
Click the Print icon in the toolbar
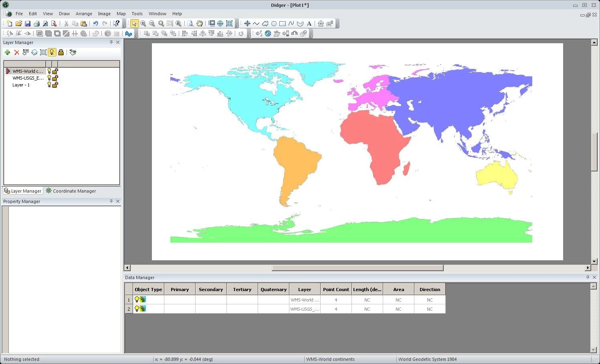[x=36, y=24]
